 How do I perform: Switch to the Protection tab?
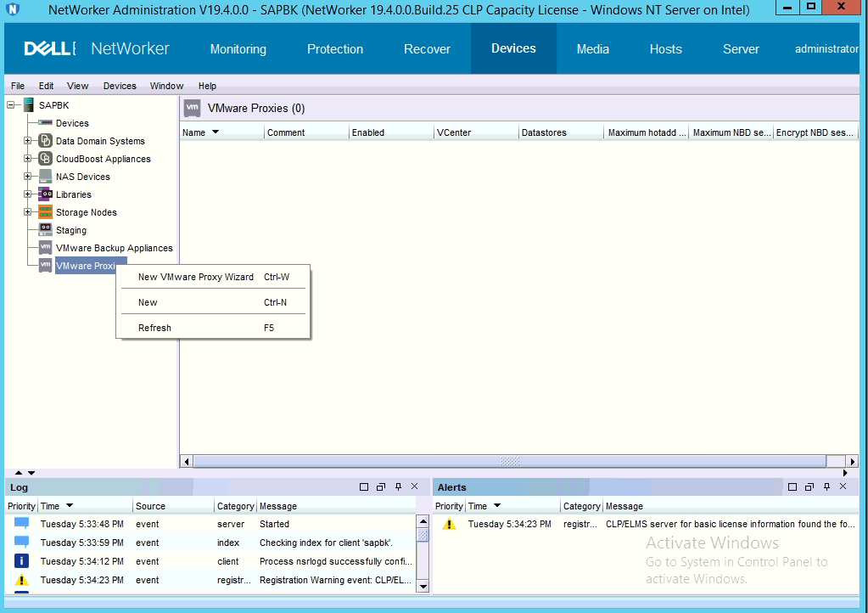pos(334,49)
